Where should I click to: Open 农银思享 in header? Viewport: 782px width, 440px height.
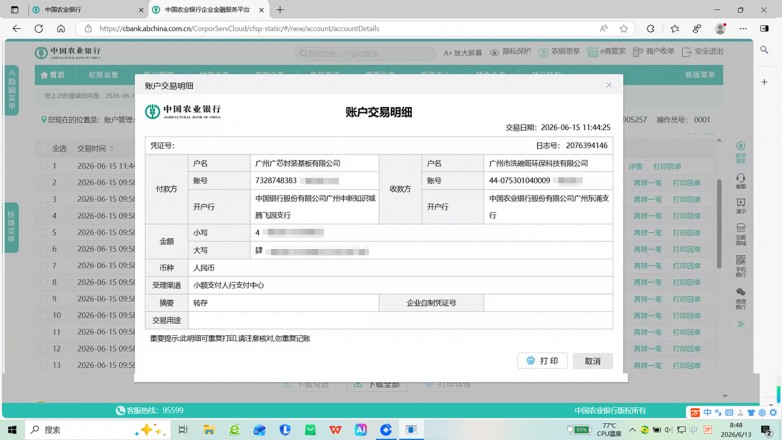coord(559,52)
